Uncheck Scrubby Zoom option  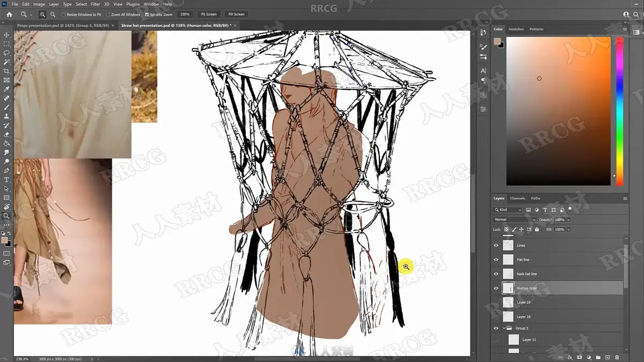147,14
